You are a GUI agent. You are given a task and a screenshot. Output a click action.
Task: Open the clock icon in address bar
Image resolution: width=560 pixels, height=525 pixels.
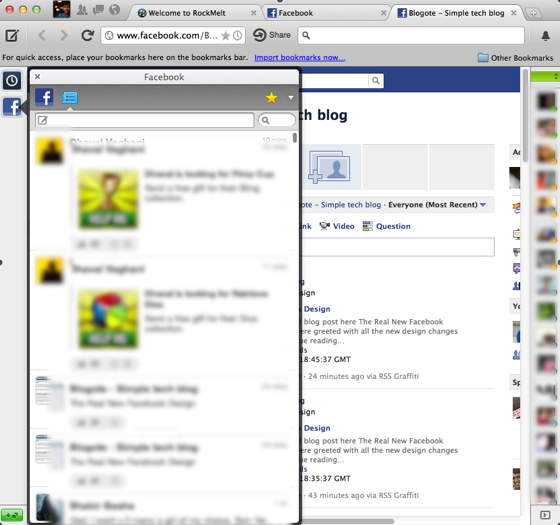(238, 36)
